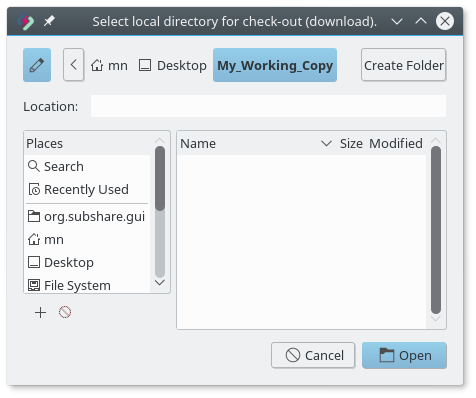The height and width of the screenshot is (398, 476).
Task: Select the My_Working_Copy breadcrumb
Action: pyautogui.click(x=275, y=65)
